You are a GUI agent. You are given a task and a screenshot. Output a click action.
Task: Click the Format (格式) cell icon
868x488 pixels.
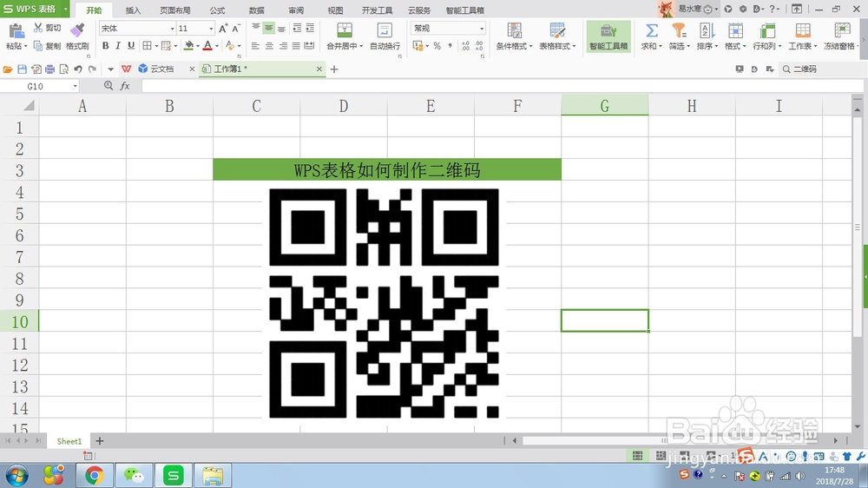(735, 30)
